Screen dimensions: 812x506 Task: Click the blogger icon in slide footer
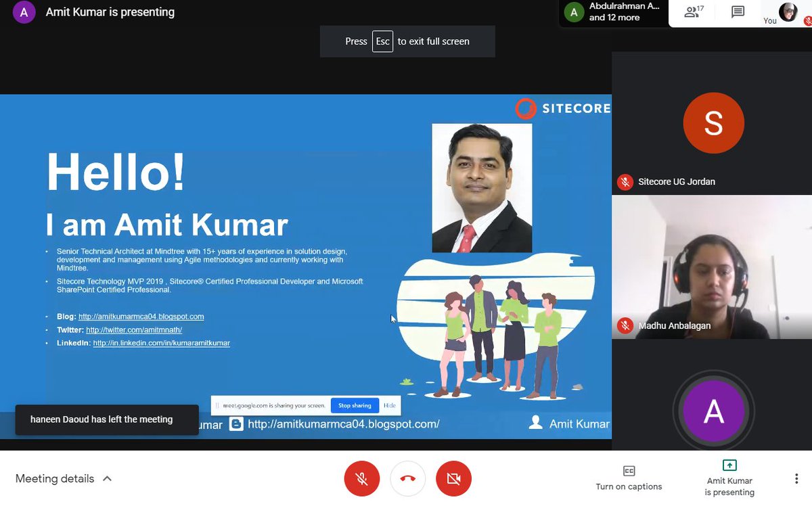236,424
